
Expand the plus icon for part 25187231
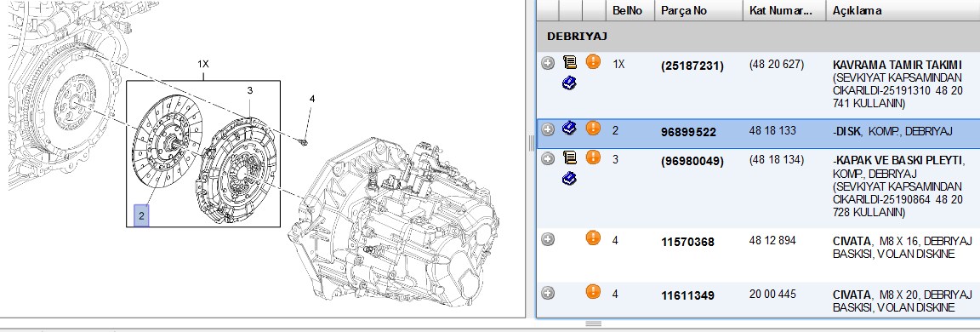(548, 63)
